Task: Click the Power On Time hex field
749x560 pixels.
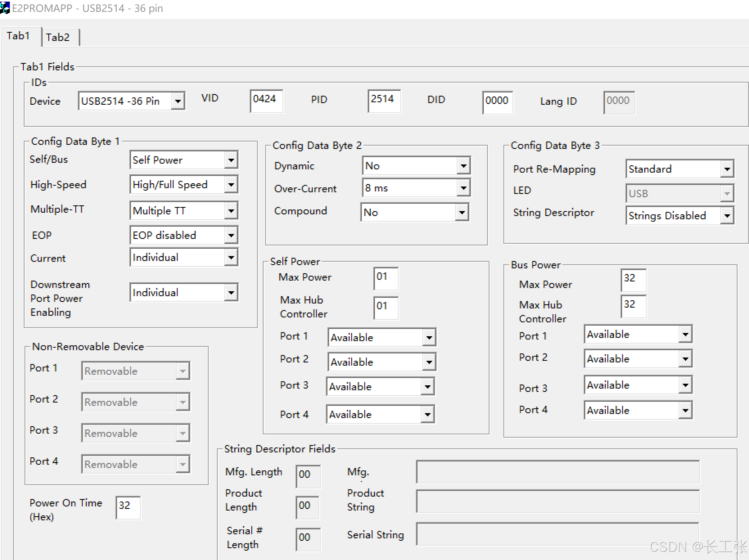Action: point(128,508)
